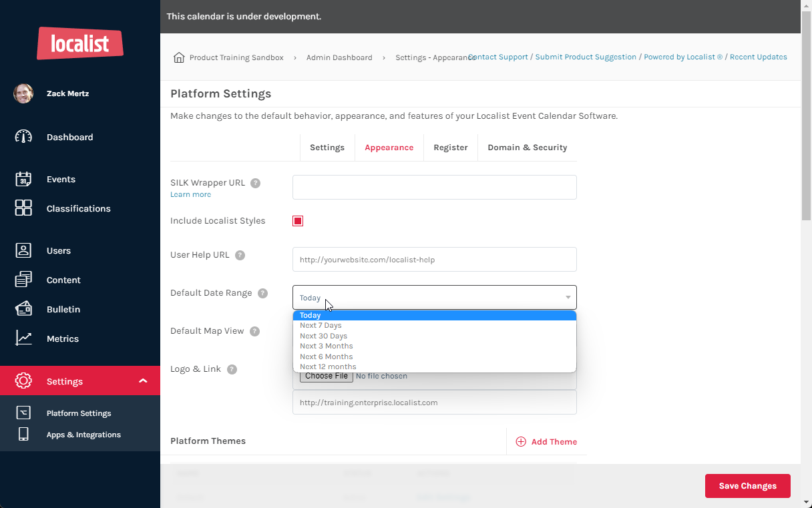
Task: Click Zack Mertz user name
Action: (x=67, y=93)
